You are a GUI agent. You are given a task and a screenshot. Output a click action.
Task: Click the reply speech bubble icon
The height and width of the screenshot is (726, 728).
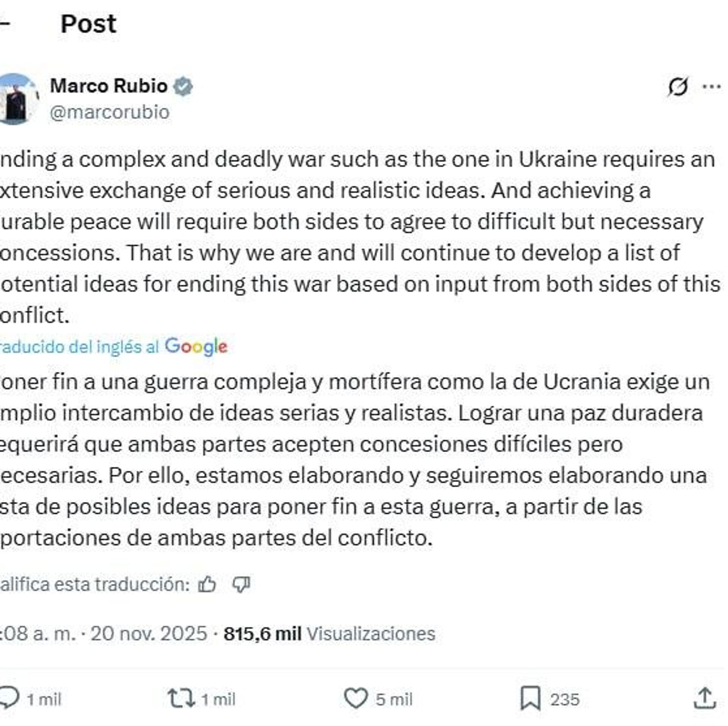click(x=10, y=698)
